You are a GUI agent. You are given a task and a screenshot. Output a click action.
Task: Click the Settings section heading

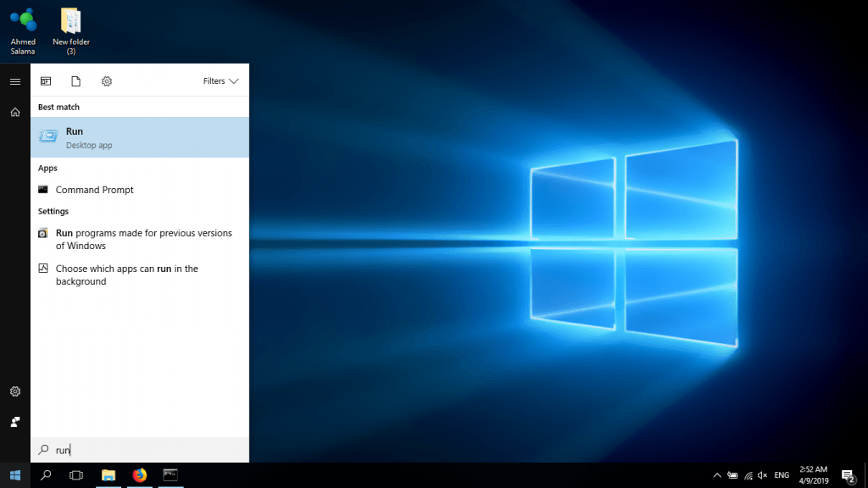click(x=53, y=211)
